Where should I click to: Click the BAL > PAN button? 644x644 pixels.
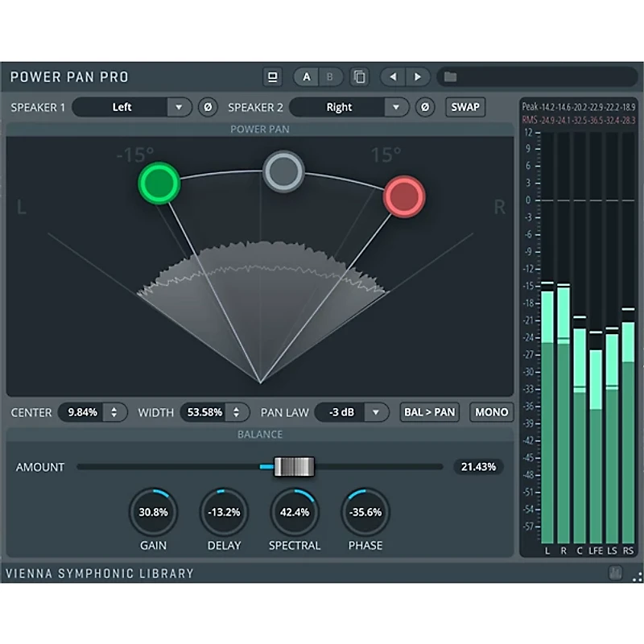click(x=428, y=412)
